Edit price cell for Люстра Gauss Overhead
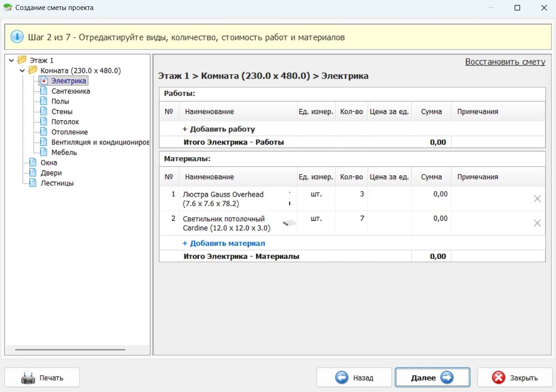 (x=389, y=198)
